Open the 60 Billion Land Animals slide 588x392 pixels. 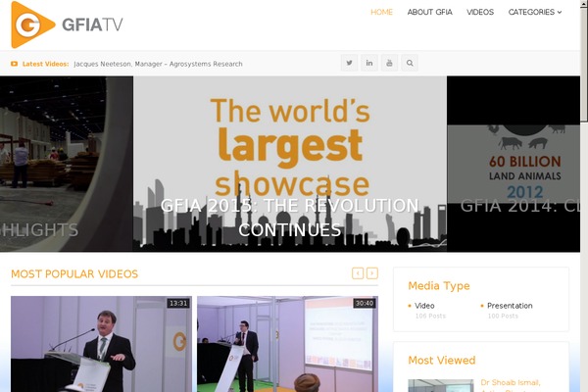pos(514,164)
